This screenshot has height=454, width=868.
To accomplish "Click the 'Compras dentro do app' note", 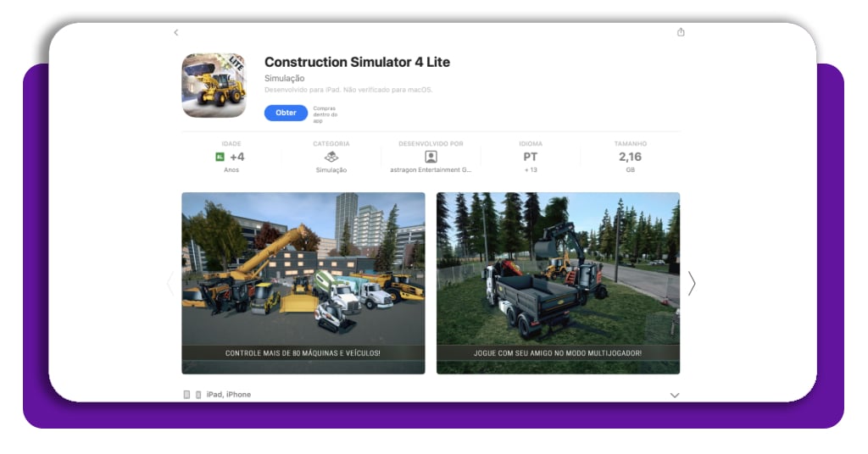I will (325, 114).
